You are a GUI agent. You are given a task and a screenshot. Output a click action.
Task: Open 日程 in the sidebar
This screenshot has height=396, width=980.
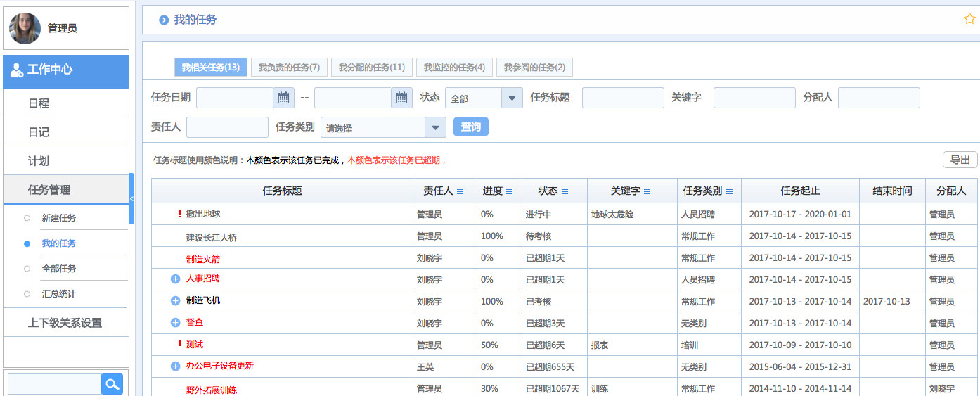tap(66, 103)
